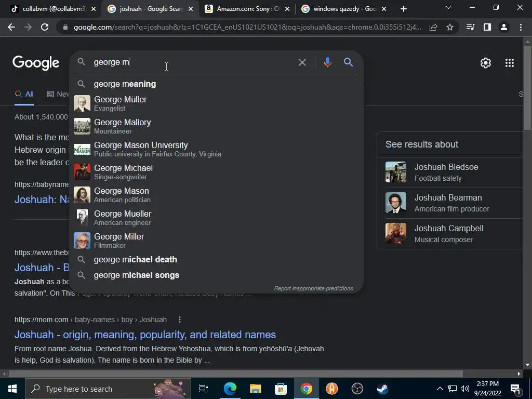Go back to the previous page
This screenshot has width=532, height=399.
pos(11,27)
